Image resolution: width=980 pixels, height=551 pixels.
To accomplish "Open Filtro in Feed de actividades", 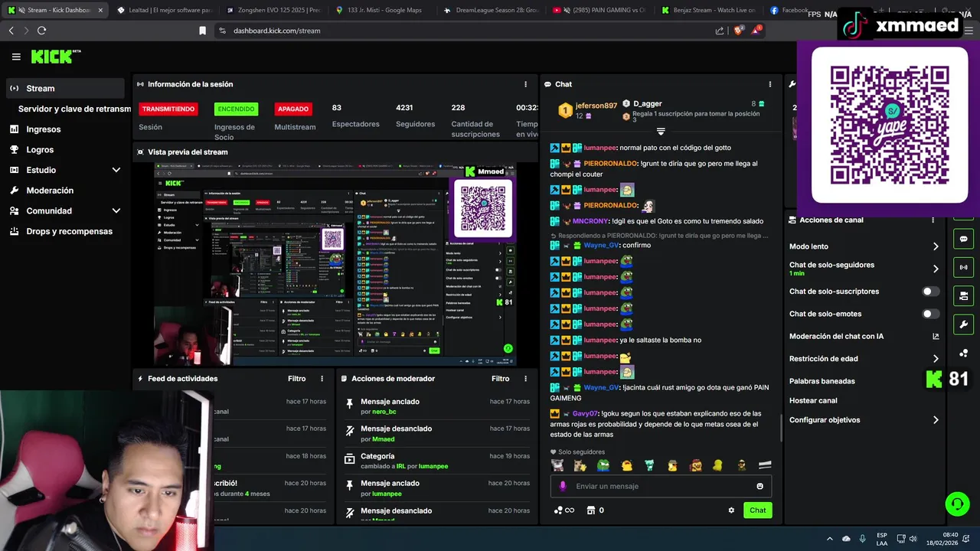I will tap(297, 379).
